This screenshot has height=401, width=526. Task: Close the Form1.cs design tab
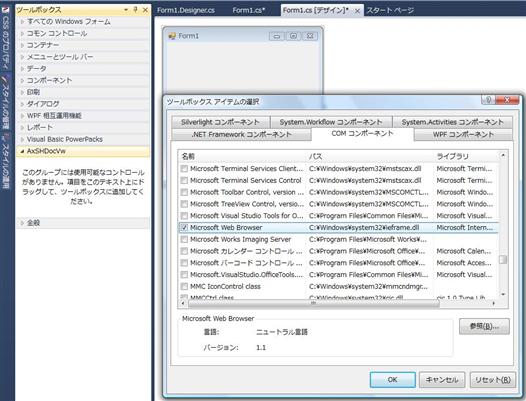click(x=358, y=11)
